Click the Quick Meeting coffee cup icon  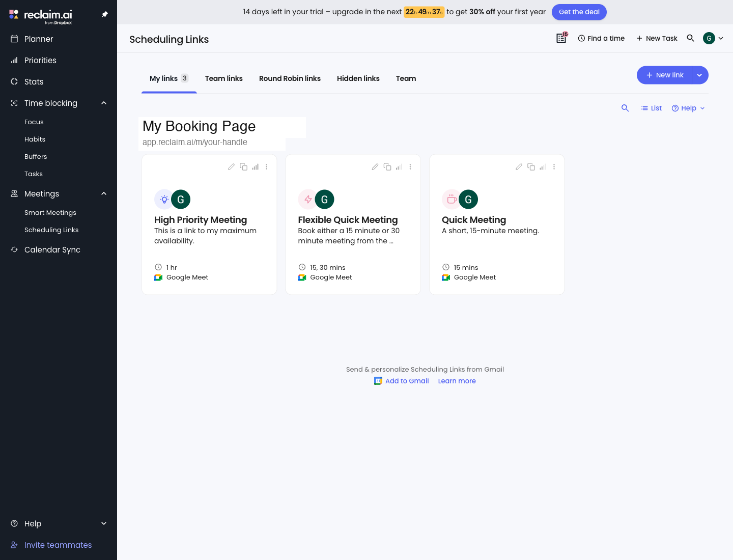(452, 200)
